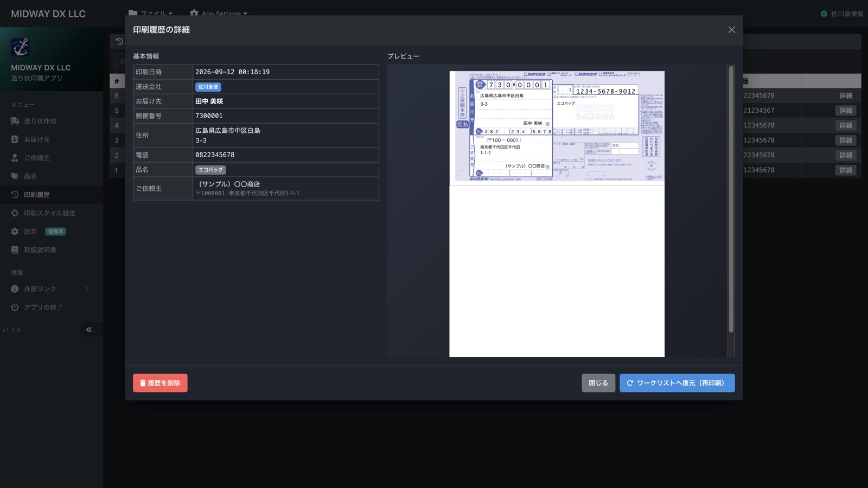
Task: Click the MIDWAY DX LLC title in header
Action: [x=48, y=14]
